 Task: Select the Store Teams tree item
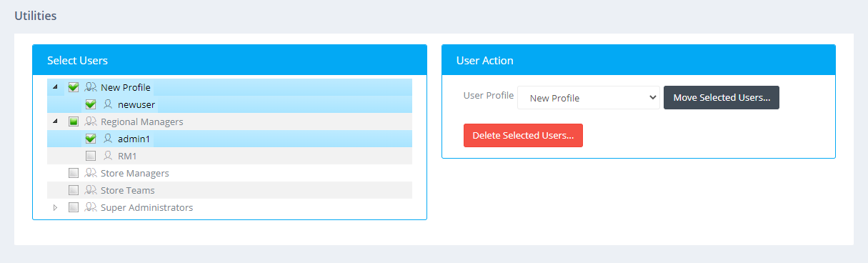[x=128, y=190]
